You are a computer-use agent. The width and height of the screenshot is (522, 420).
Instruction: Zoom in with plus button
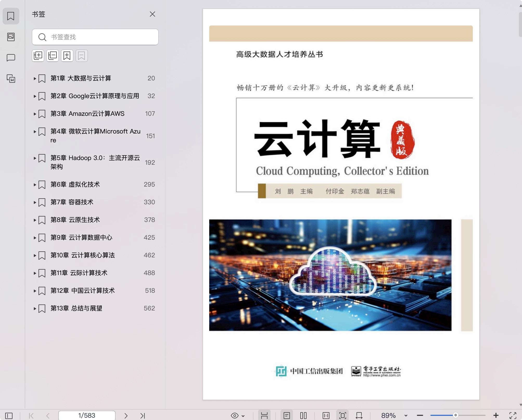coord(496,416)
